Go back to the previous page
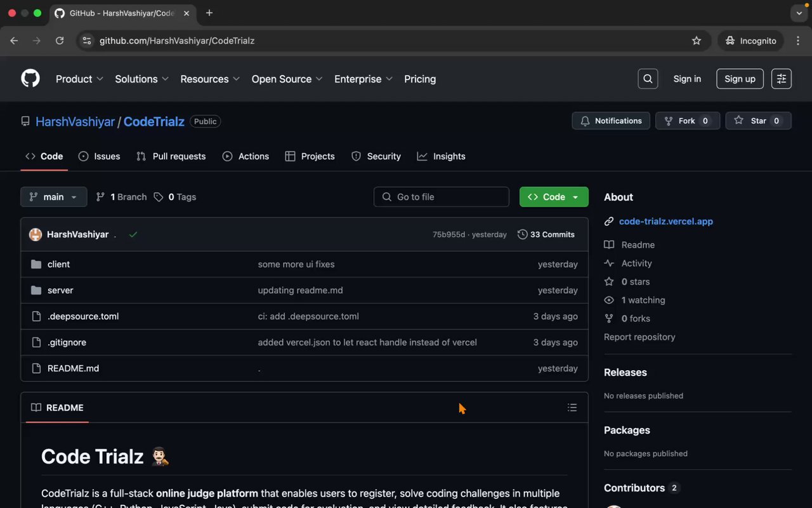The image size is (812, 508). (x=14, y=41)
